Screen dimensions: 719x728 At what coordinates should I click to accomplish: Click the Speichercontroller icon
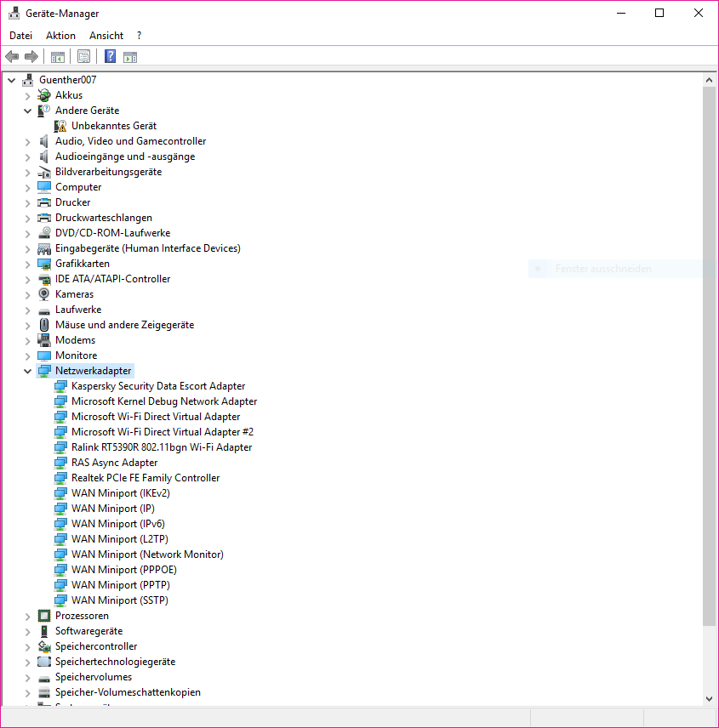click(44, 646)
